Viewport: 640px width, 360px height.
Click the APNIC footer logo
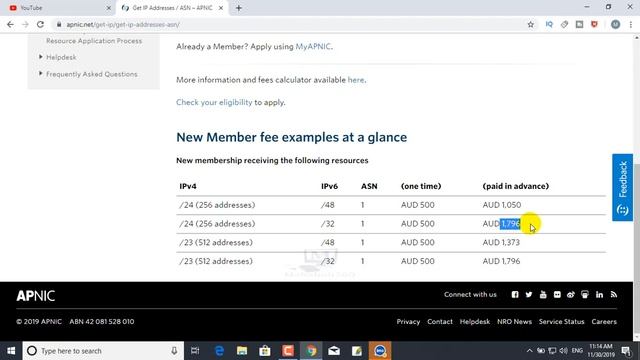coord(36,296)
